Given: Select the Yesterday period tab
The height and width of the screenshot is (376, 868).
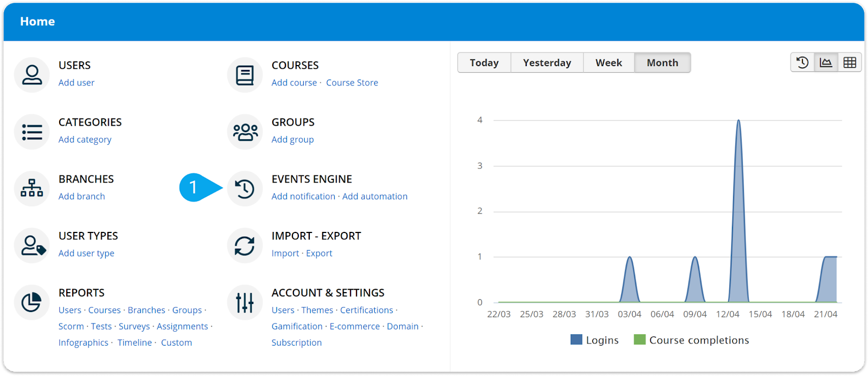Looking at the screenshot, I should [x=547, y=63].
